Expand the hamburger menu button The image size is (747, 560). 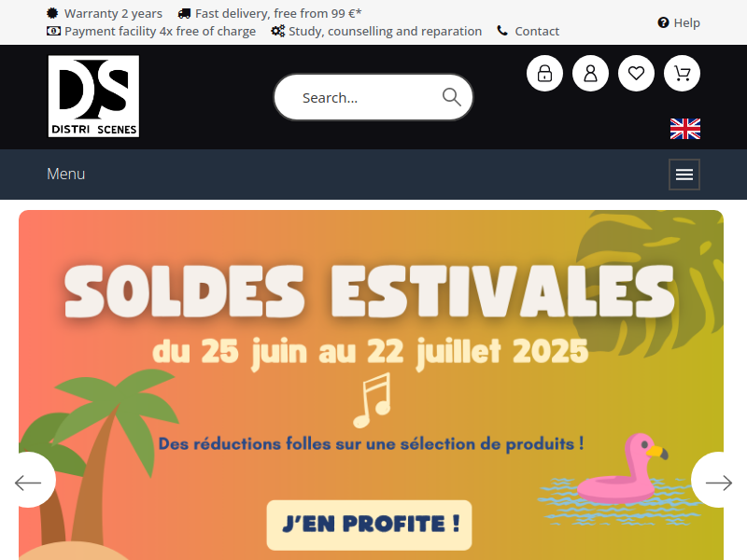coord(684,175)
